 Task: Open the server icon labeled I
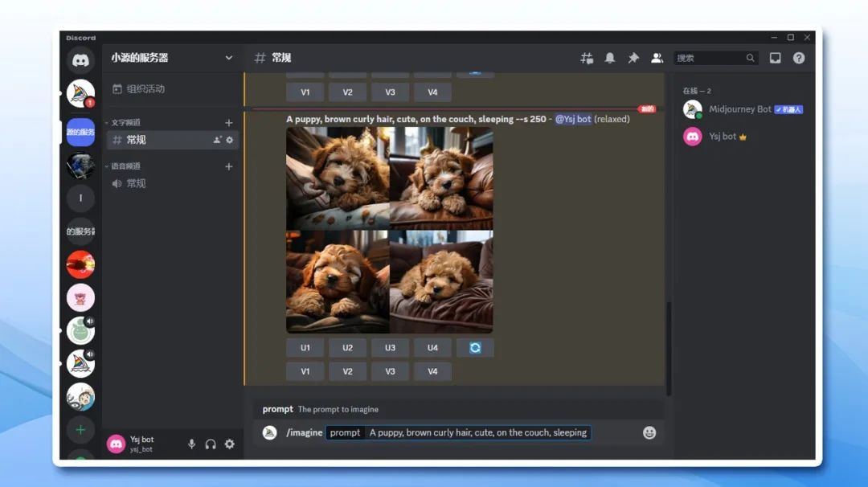coord(80,198)
